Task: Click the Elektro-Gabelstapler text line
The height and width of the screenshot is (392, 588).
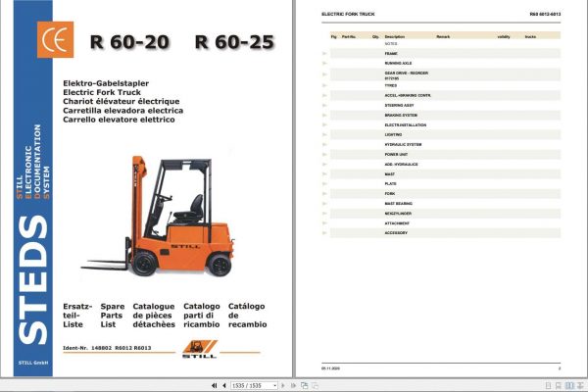Action: tap(106, 83)
